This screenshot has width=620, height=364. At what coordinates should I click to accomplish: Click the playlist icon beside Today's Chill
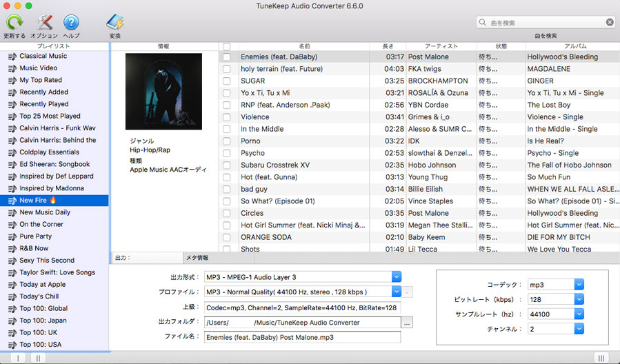coord(12,297)
